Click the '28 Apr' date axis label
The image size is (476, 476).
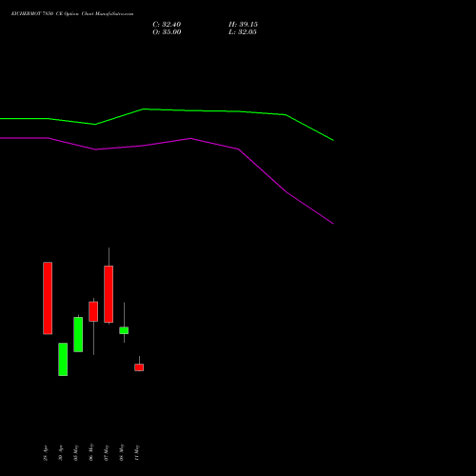(46, 453)
